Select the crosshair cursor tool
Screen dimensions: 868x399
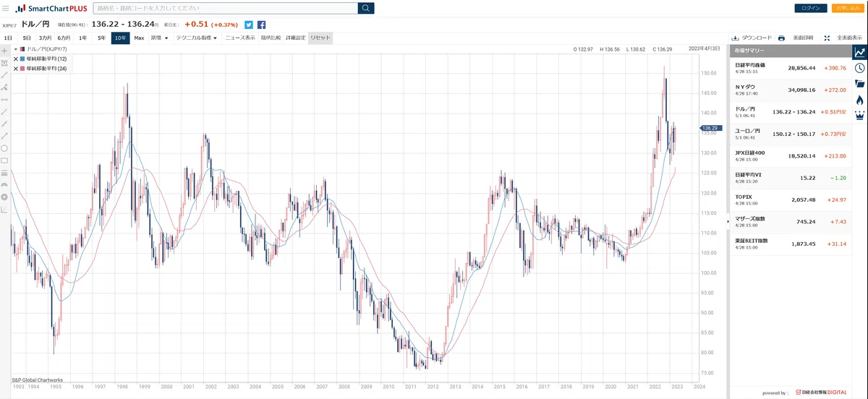[4, 51]
